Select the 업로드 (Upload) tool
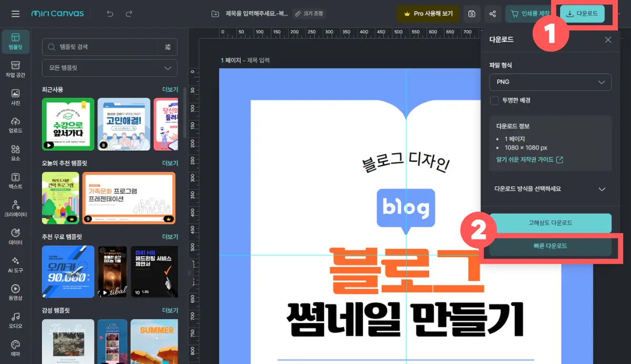The height and width of the screenshot is (364, 631). coord(15,124)
